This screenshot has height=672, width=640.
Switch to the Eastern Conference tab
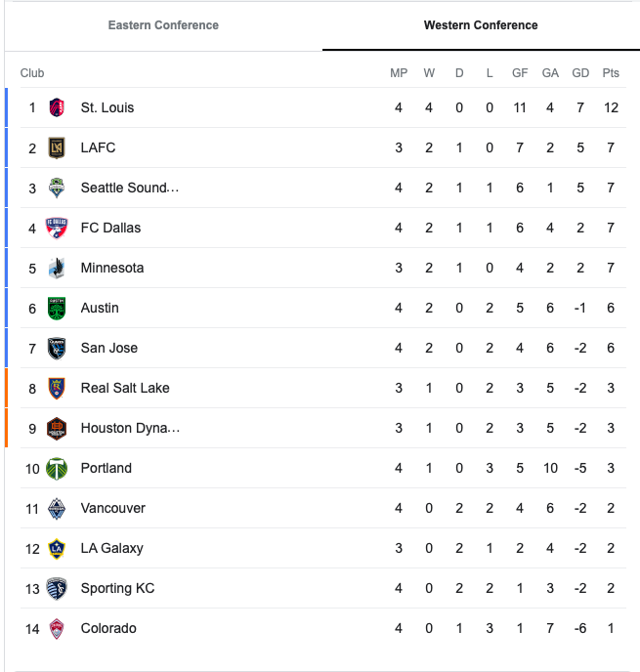pyautogui.click(x=163, y=25)
